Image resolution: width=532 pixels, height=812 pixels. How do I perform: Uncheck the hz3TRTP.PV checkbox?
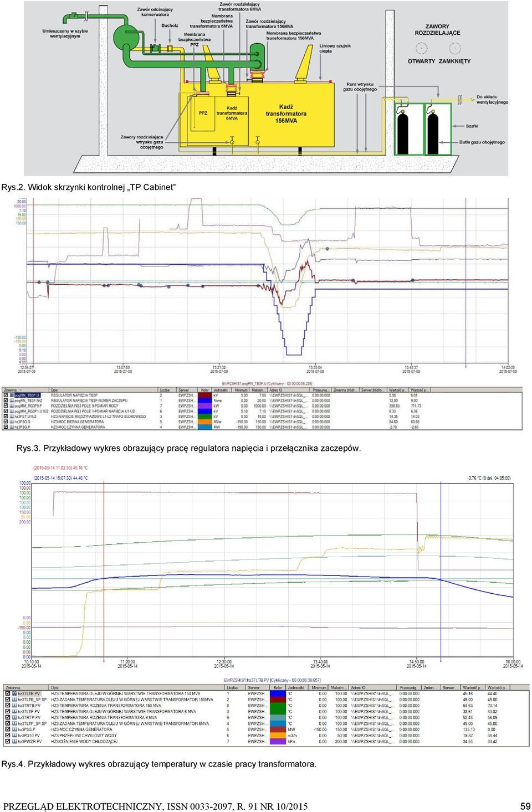(8, 717)
